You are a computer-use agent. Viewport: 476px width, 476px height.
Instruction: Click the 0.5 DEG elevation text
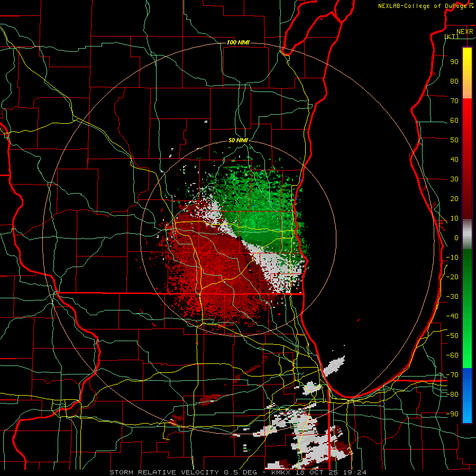coord(241,472)
